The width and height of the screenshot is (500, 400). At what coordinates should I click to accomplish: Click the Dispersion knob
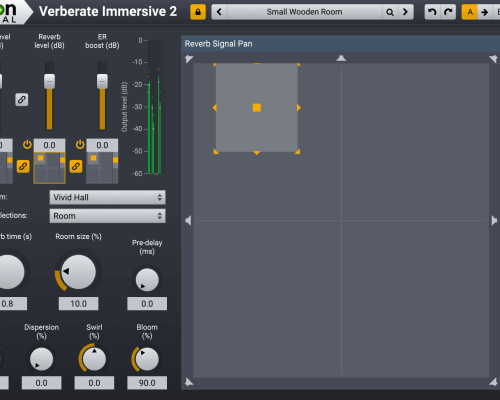click(x=41, y=359)
